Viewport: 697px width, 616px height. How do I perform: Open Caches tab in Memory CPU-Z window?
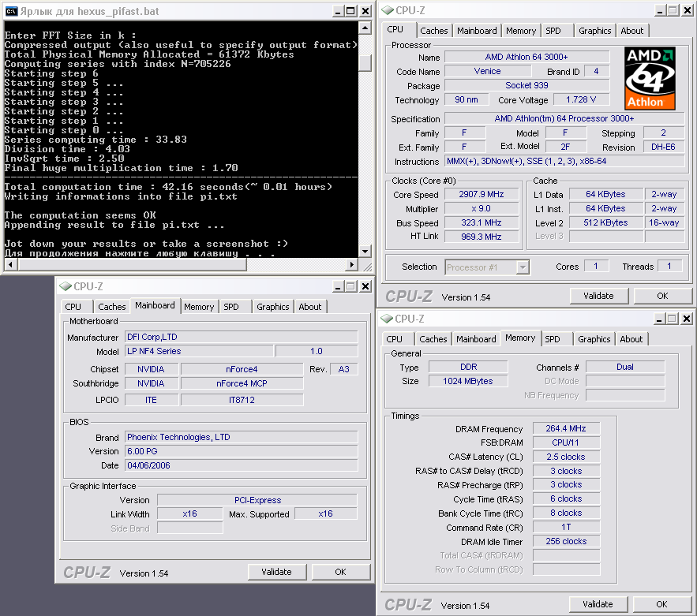click(433, 339)
